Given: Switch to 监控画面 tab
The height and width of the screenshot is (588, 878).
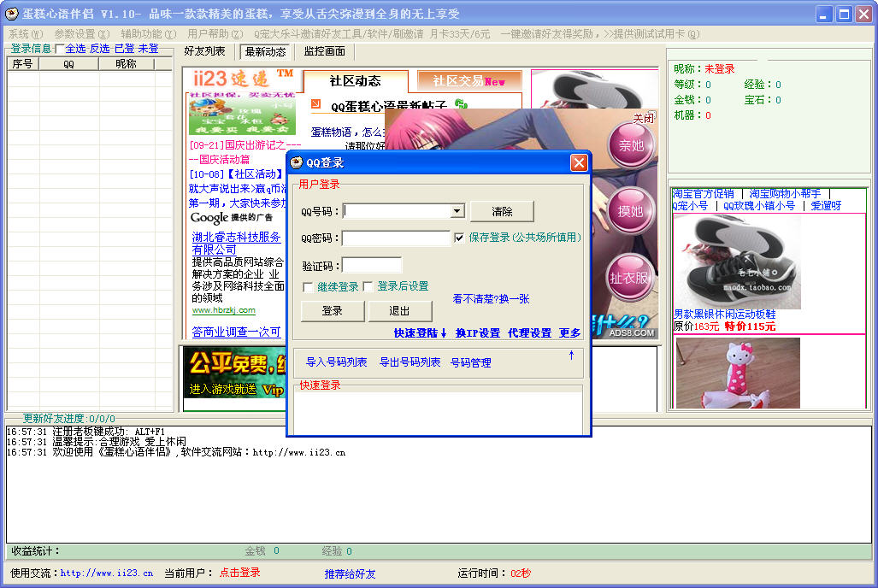Looking at the screenshot, I should tap(325, 51).
